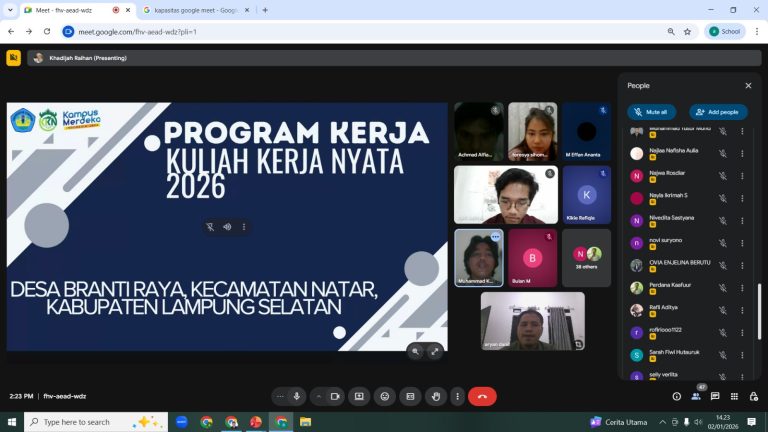Open more actions for Perdana Kasfuur
Image resolution: width=768 pixels, height=432 pixels.
point(742,288)
